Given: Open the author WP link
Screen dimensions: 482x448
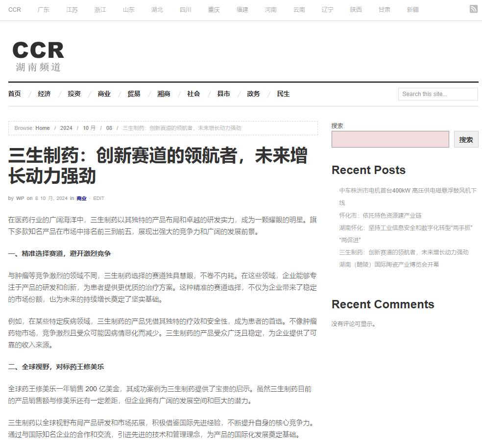Looking at the screenshot, I should pos(20,199).
